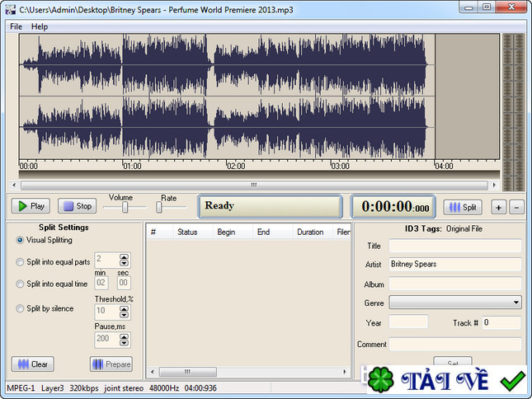Zoom out waveform with minus button

[x=516, y=207]
